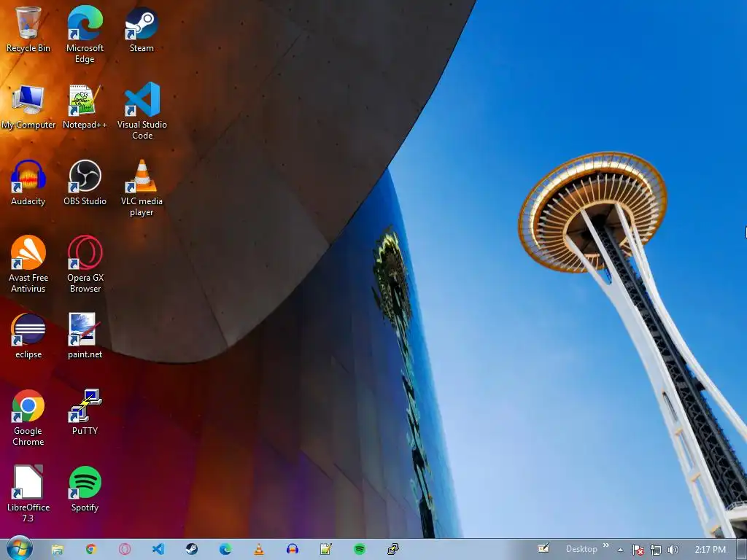Select the My Computer desktop icon
Image resolution: width=747 pixels, height=560 pixels.
point(28,106)
